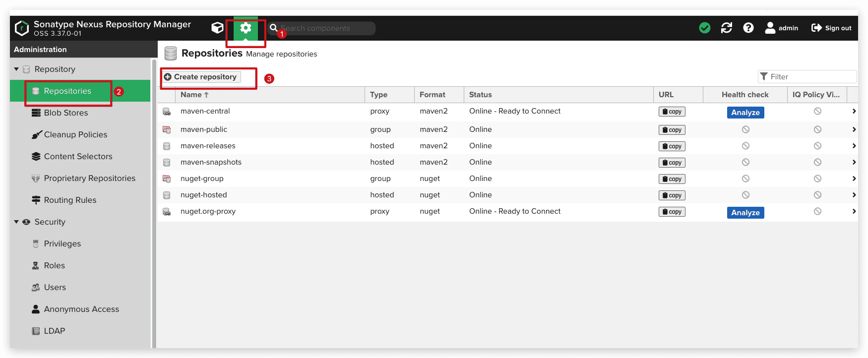Analyze health check for nuget.org-proxy
The height and width of the screenshot is (358, 868).
click(745, 213)
